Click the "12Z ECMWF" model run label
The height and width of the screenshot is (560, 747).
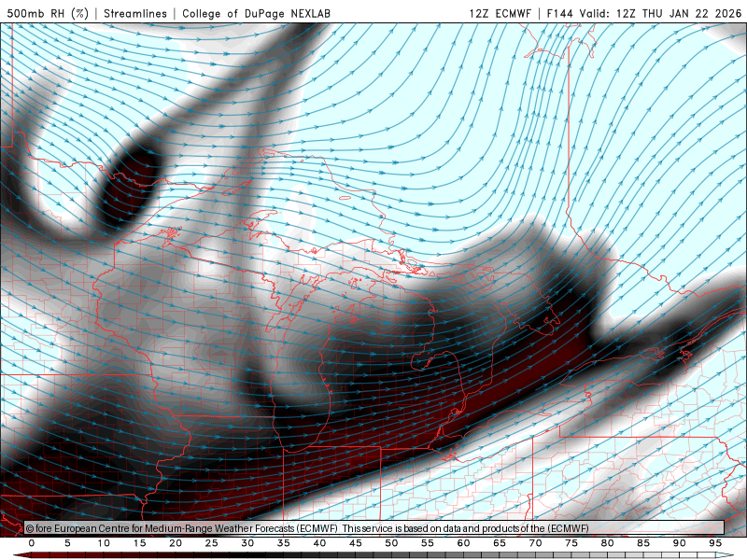500,13
